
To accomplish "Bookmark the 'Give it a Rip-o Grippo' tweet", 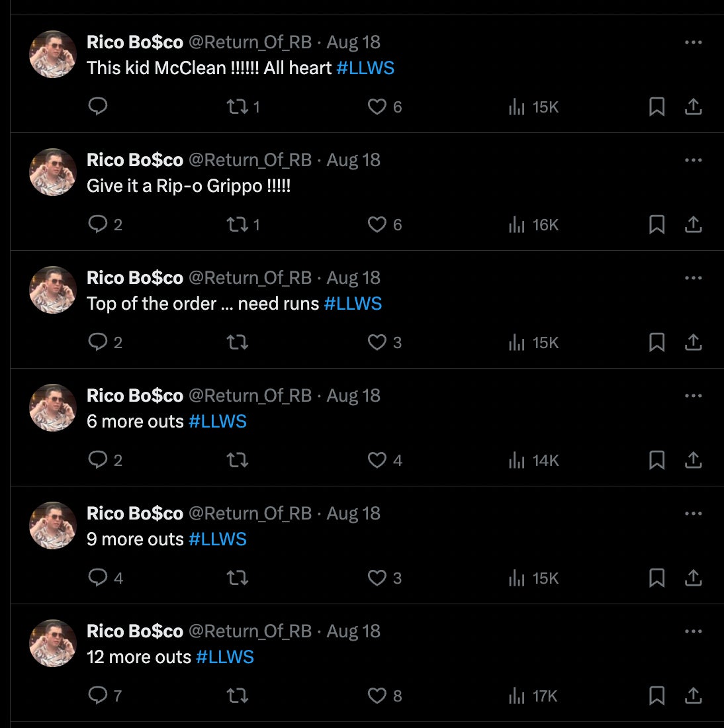I will (656, 225).
